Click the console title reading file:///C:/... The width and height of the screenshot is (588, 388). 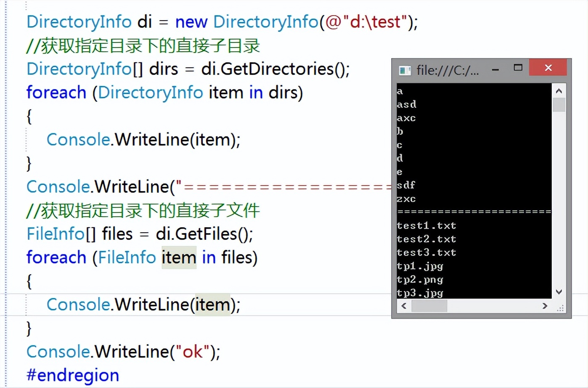447,70
